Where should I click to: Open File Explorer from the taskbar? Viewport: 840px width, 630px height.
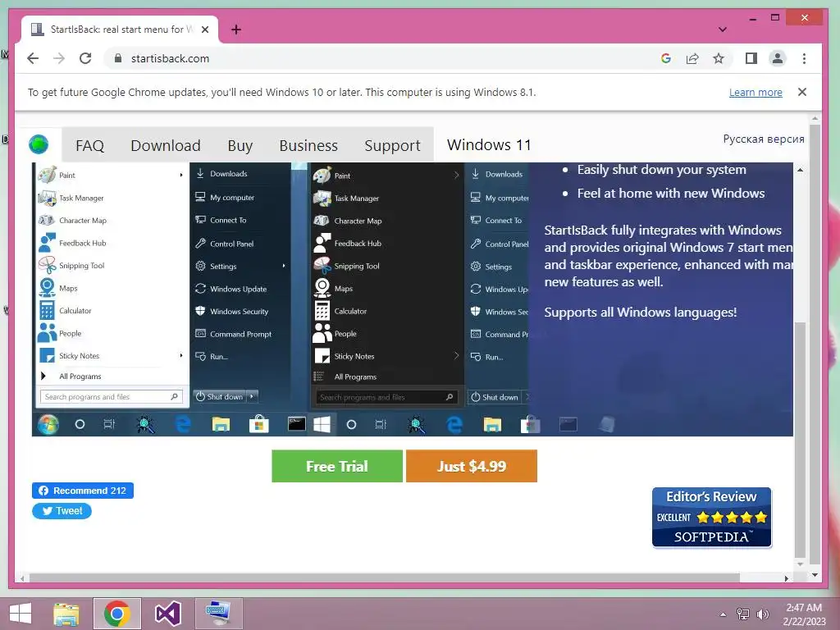(66, 614)
